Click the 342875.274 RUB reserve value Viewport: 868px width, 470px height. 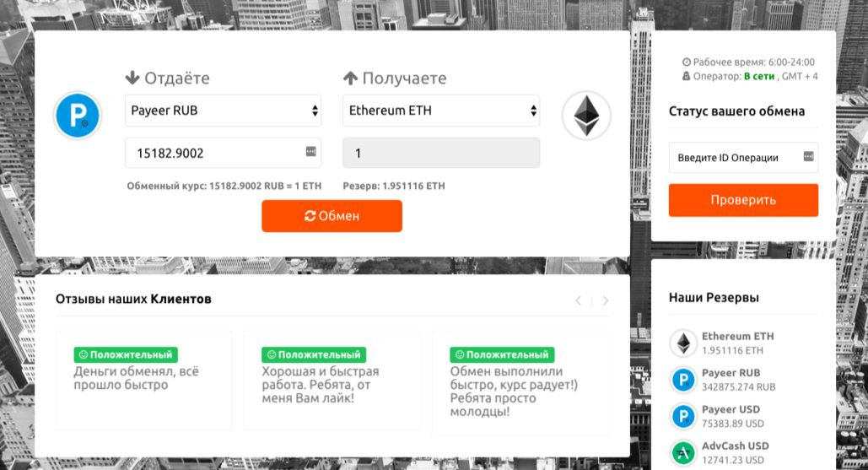coord(738,387)
